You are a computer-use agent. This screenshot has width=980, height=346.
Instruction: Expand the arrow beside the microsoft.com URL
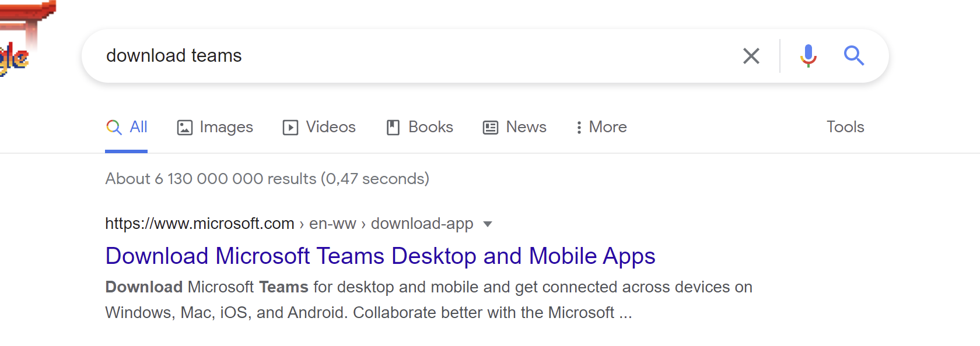point(488,224)
